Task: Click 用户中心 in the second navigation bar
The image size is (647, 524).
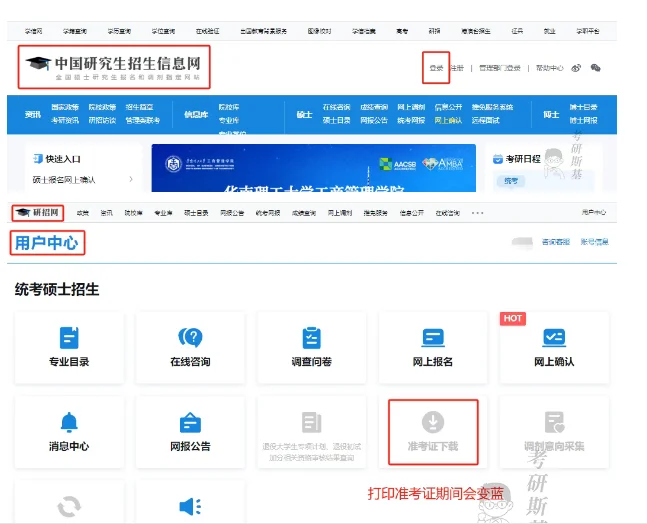Action: point(594,212)
